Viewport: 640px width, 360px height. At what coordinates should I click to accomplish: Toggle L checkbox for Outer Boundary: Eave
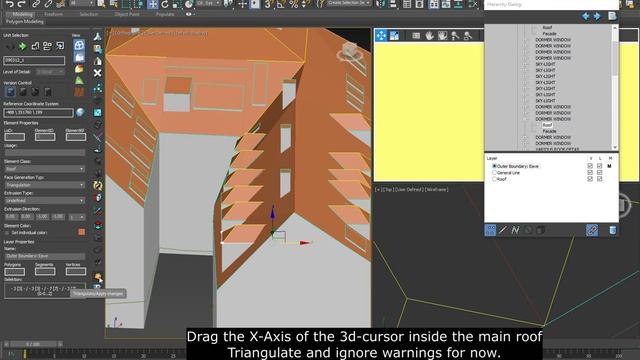pyautogui.click(x=600, y=166)
